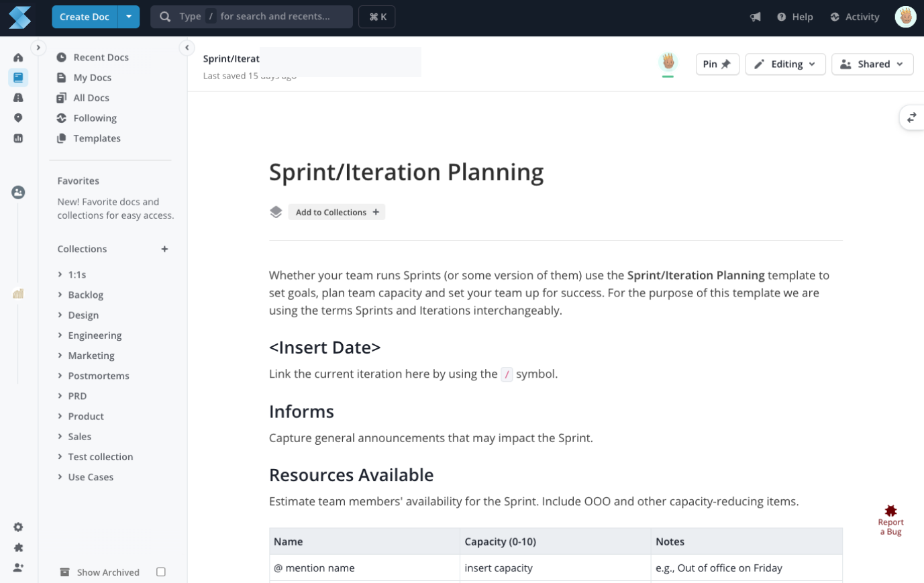This screenshot has height=583, width=924.
Task: Collapse the docs sidebar panel
Action: 187,48
